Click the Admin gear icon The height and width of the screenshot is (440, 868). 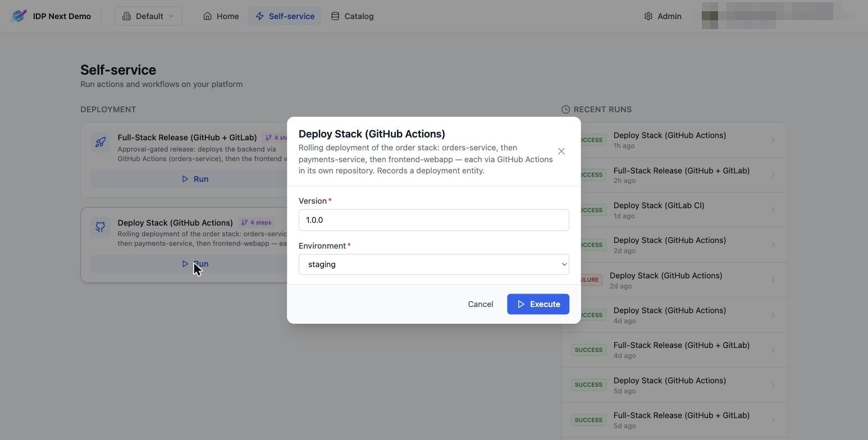[x=648, y=16]
